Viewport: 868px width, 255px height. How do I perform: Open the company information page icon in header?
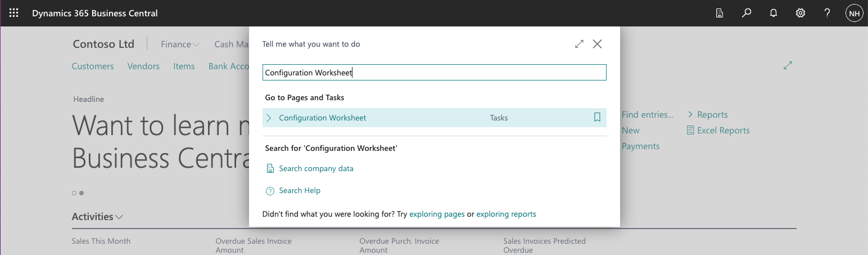[x=720, y=13]
